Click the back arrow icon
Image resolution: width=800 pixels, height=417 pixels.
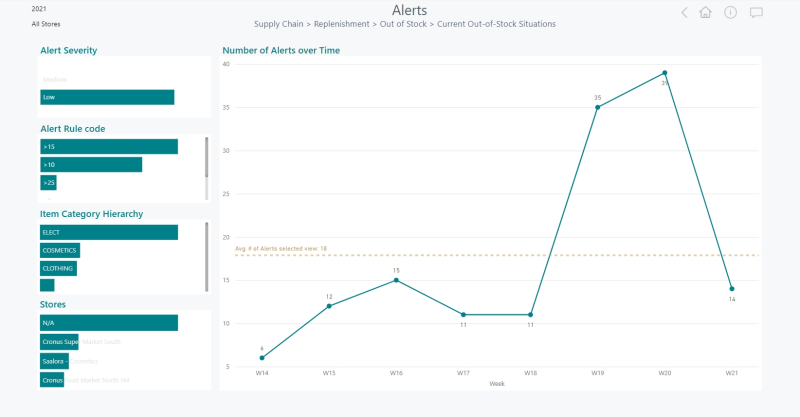[x=684, y=13]
